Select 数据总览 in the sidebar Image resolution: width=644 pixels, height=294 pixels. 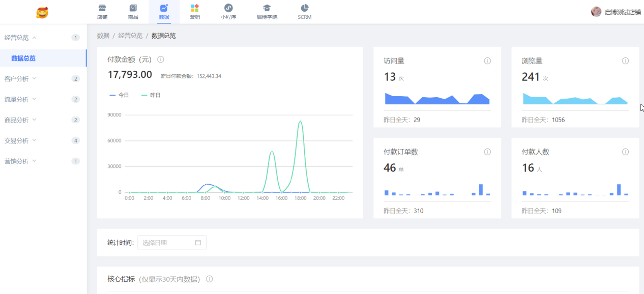23,58
